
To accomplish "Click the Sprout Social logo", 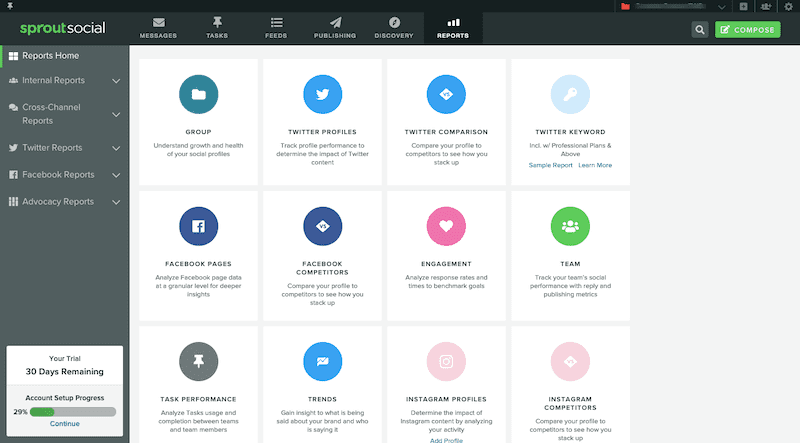I will (x=63, y=28).
